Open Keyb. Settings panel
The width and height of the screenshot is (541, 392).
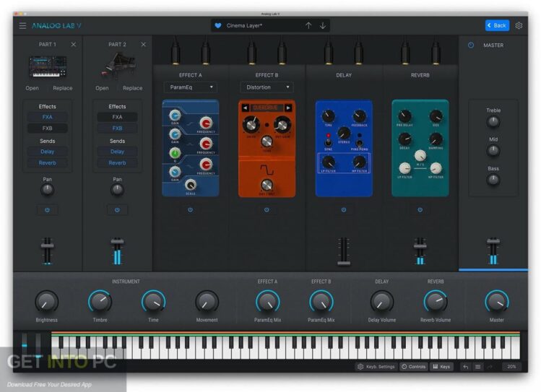click(x=376, y=367)
